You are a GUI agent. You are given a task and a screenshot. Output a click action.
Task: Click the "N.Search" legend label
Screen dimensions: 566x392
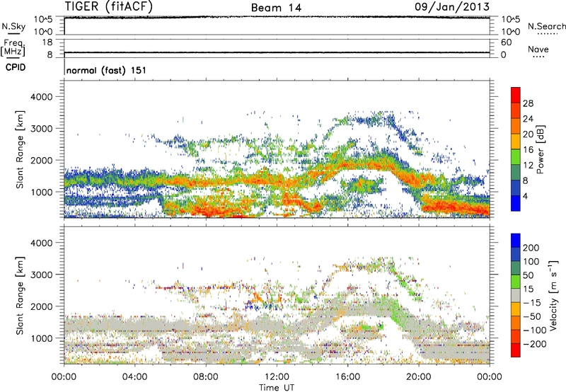546,26
